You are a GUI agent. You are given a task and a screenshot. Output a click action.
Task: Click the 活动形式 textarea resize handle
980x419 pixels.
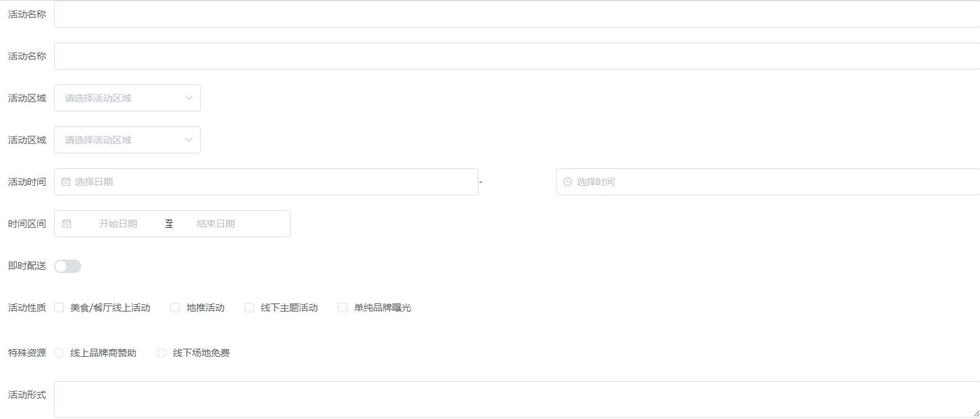pos(975,413)
